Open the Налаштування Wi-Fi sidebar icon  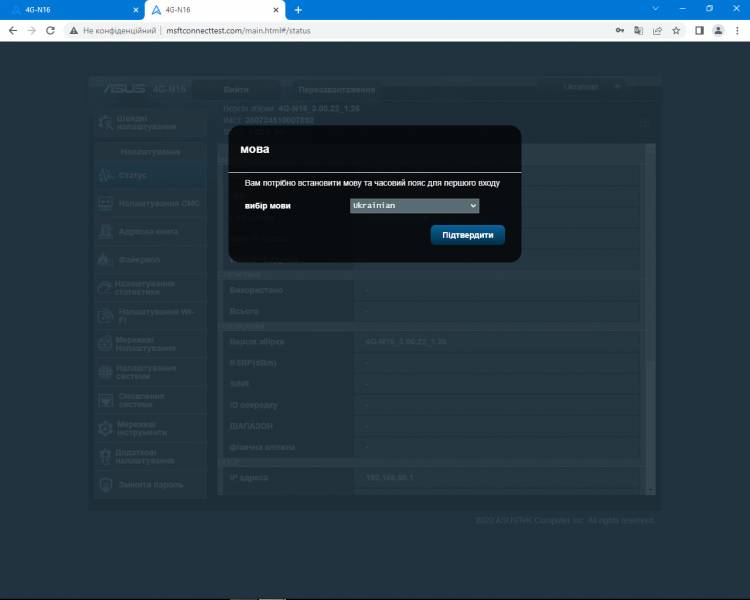pos(105,316)
